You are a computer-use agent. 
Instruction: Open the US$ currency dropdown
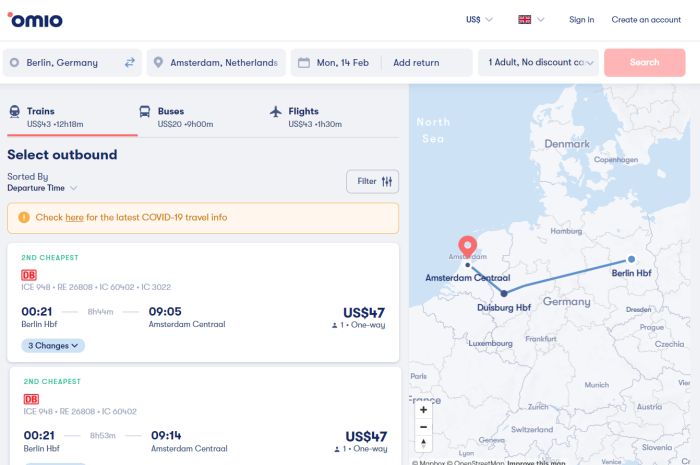(x=479, y=20)
